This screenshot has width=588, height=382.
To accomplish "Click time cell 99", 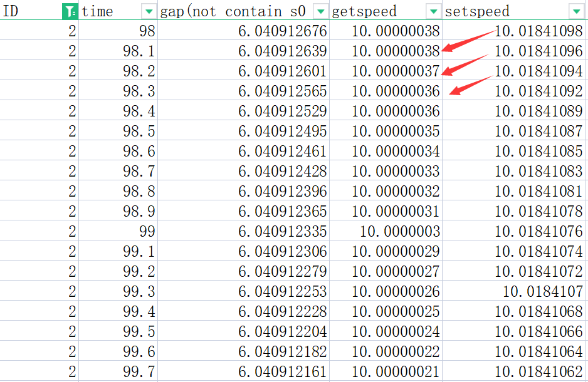I will pos(118,230).
